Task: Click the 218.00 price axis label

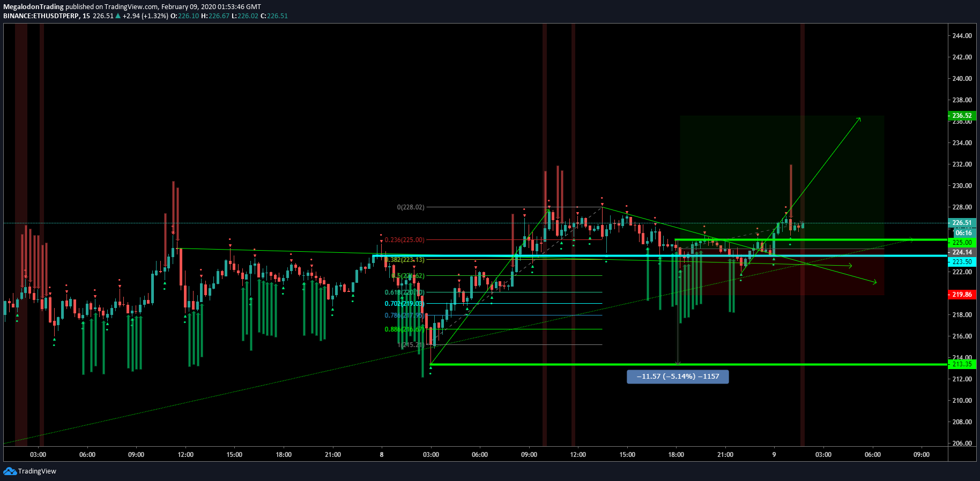Action: tap(962, 315)
